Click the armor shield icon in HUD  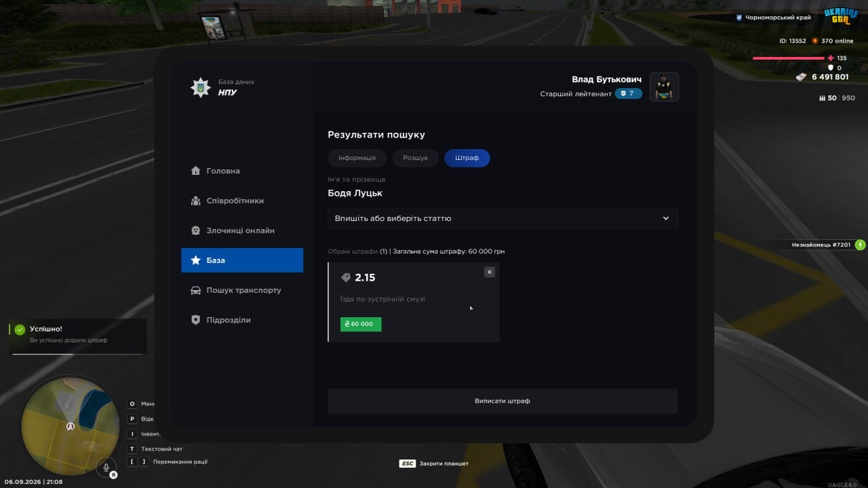pos(831,68)
